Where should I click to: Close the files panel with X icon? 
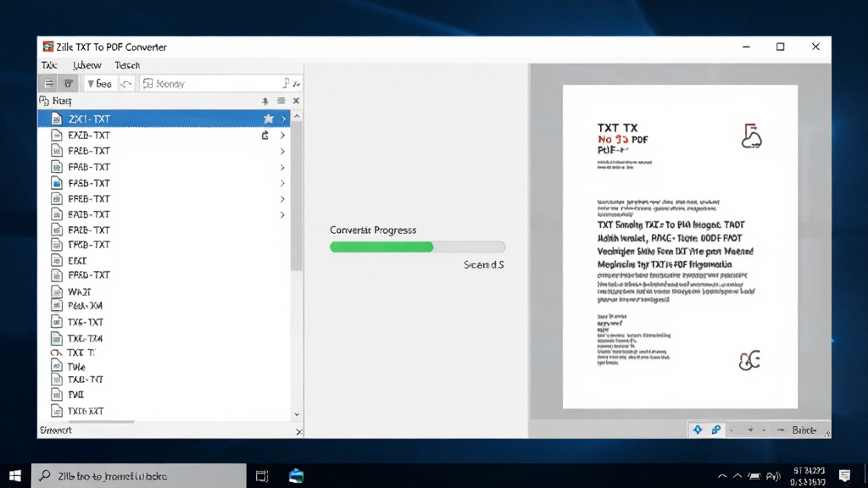296,101
